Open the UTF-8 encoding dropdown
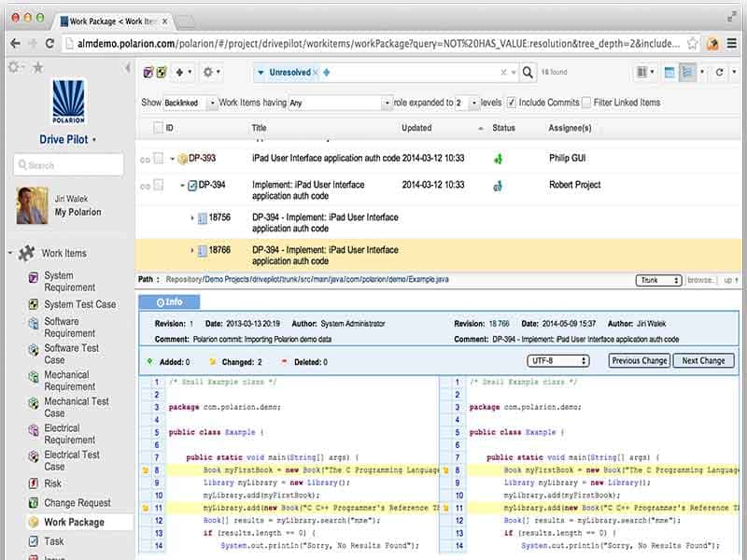Image resolution: width=747 pixels, height=560 pixels. (x=557, y=360)
